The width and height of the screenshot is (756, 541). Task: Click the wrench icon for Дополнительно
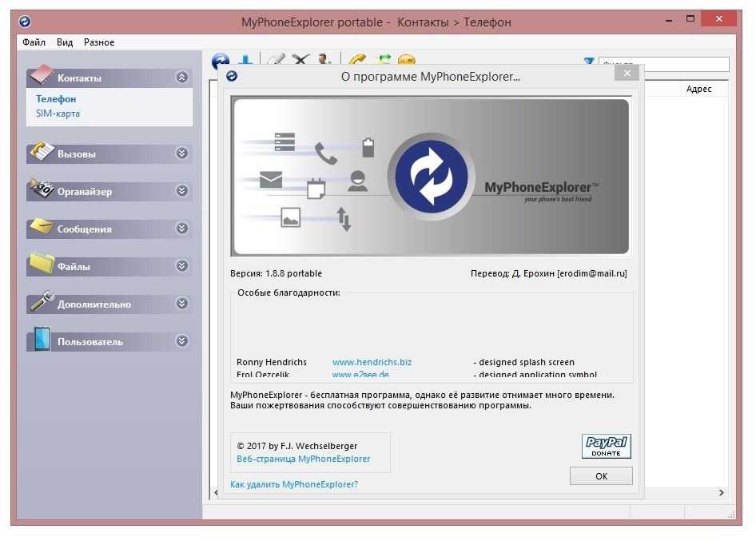click(x=41, y=302)
